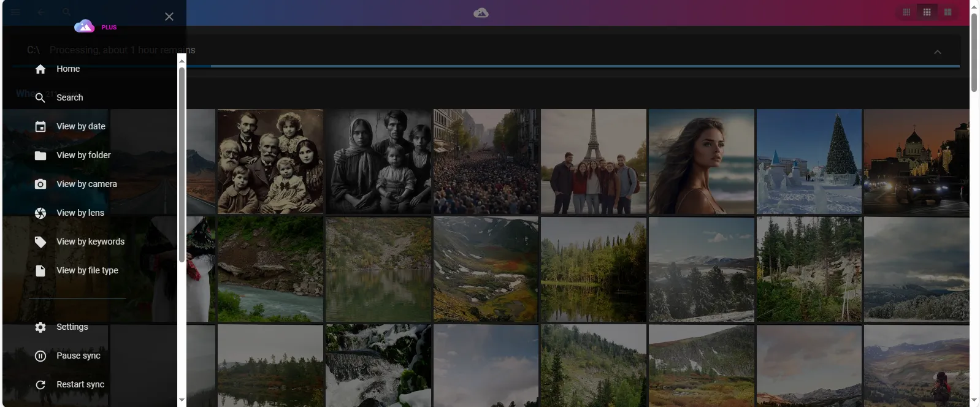Open Settings from the sidebar menu
This screenshot has height=407, width=980.
(x=72, y=327)
